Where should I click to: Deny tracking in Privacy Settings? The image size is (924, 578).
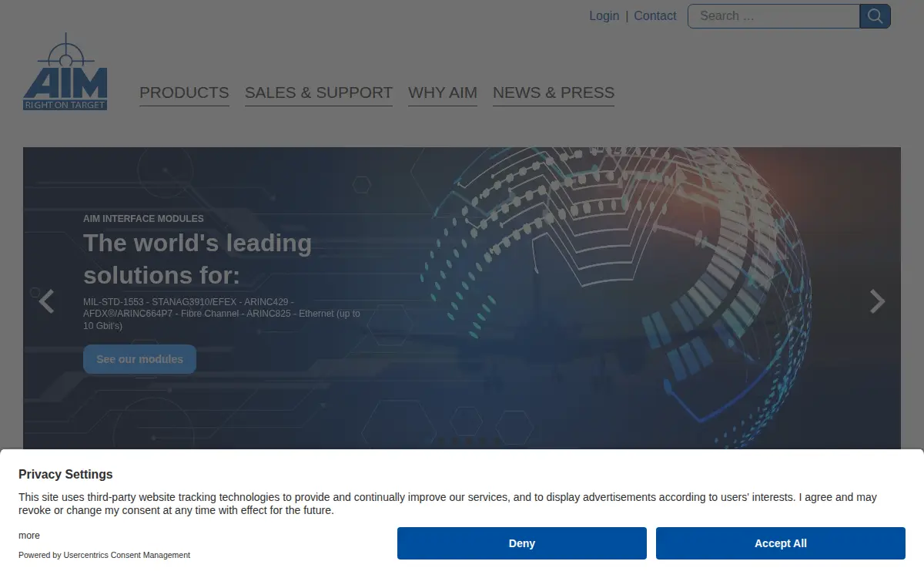click(x=522, y=543)
